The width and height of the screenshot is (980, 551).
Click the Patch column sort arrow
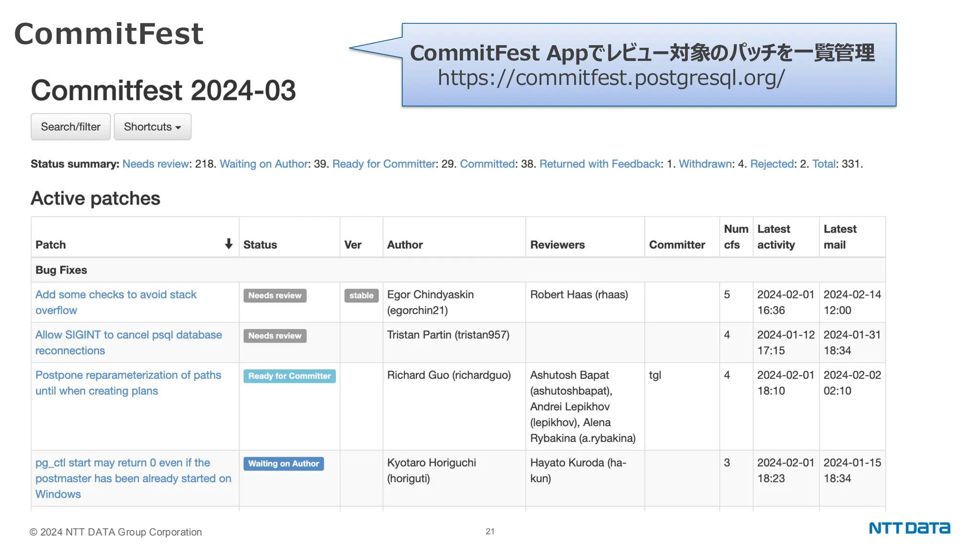click(x=229, y=244)
